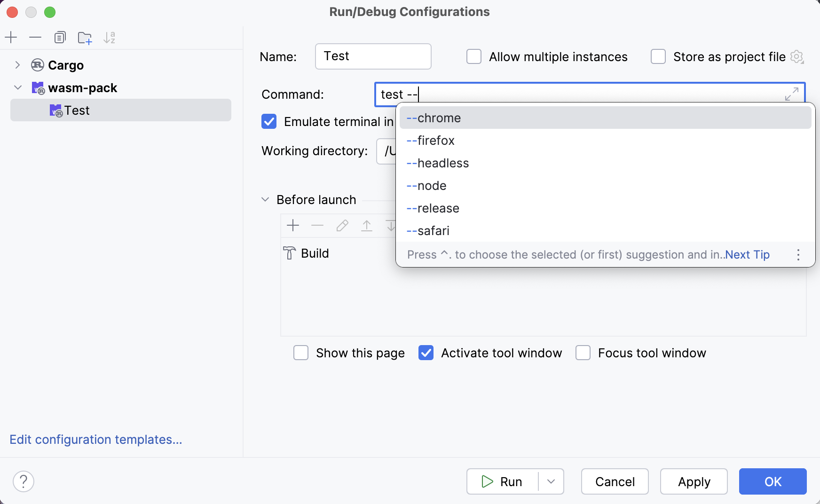Collapse the Before launch section
The image size is (820, 504).
pyautogui.click(x=265, y=199)
